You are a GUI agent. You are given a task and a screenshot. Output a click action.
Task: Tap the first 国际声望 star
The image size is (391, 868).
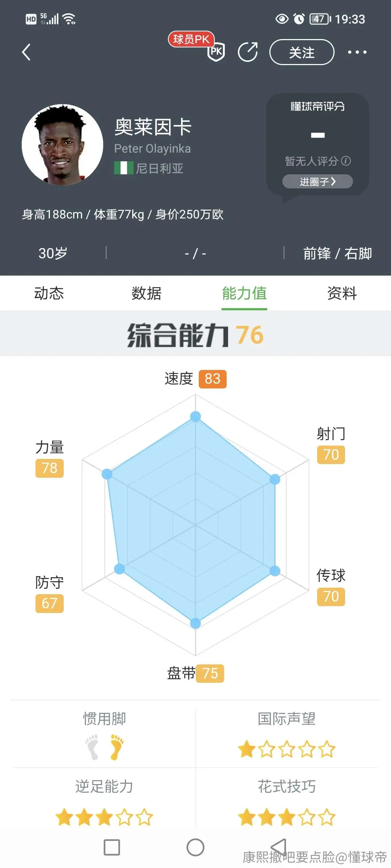(247, 749)
